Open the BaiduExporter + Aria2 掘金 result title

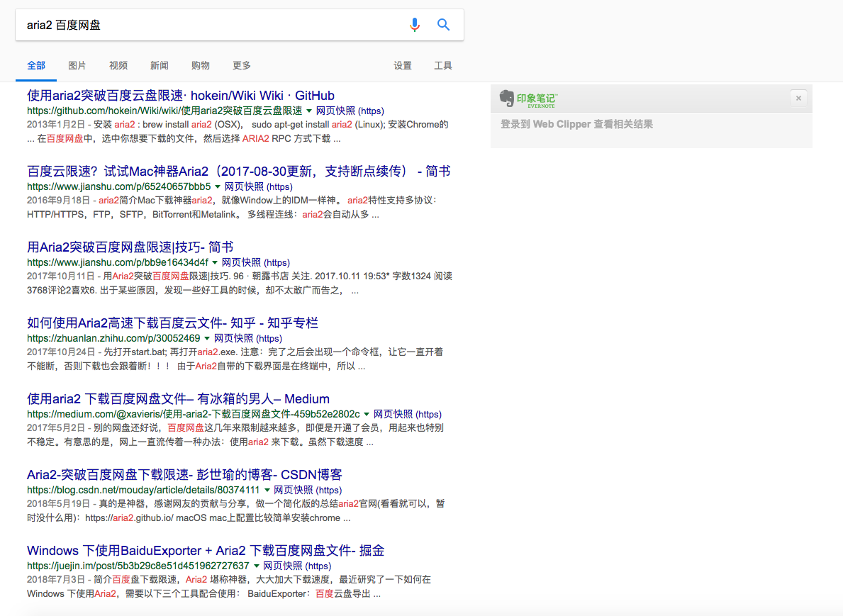(206, 550)
